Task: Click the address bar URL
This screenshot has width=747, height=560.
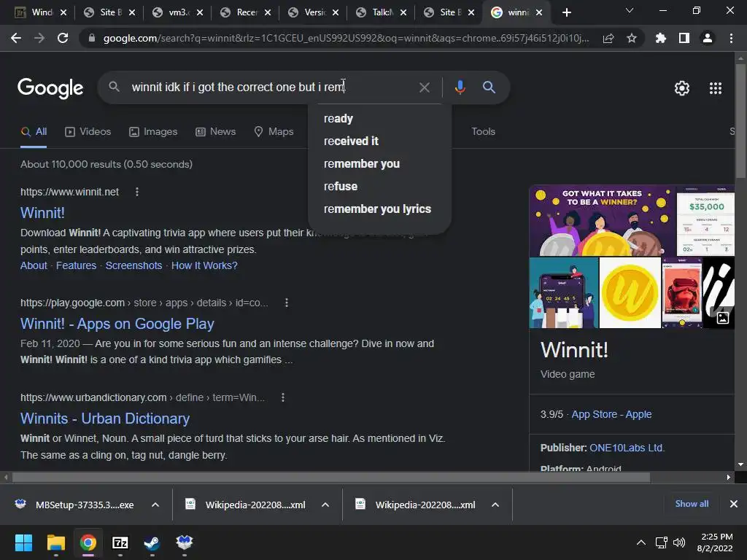Action: [346, 38]
